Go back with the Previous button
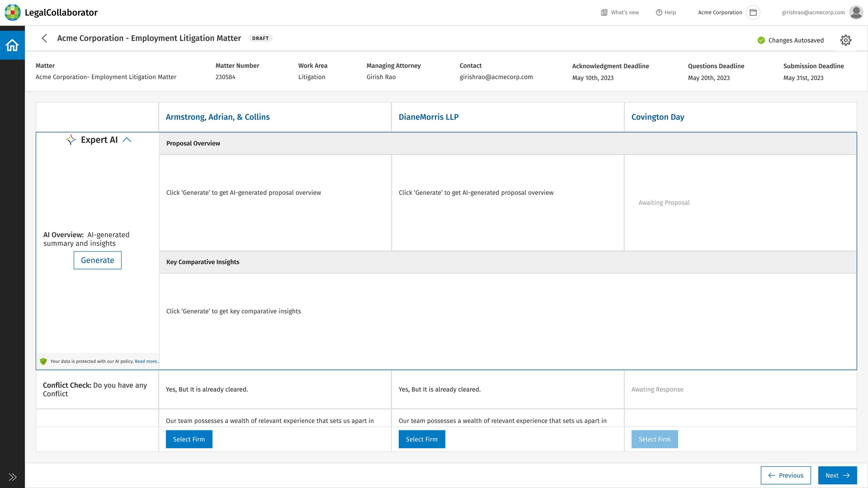This screenshot has width=868, height=488. [x=785, y=475]
